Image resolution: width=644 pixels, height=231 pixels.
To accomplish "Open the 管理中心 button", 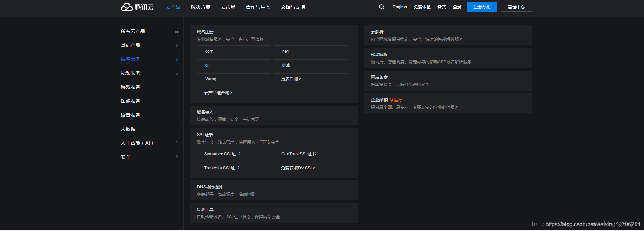I will 516,7.
